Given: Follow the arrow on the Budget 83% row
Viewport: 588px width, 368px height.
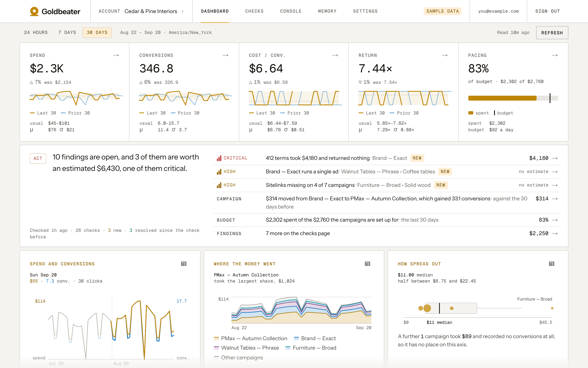Looking at the screenshot, I should click(x=555, y=220).
